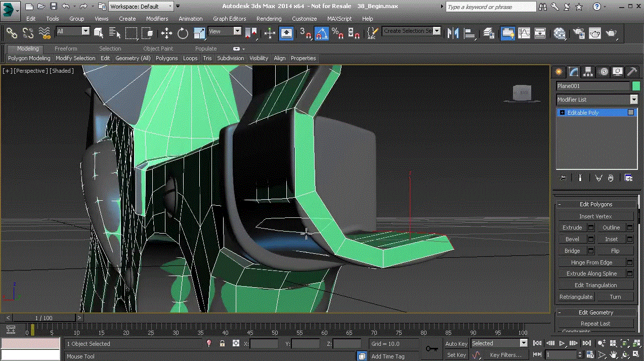Open the reference coordinate View dropdown
Screen dimensions: 644x361
pyautogui.click(x=225, y=31)
